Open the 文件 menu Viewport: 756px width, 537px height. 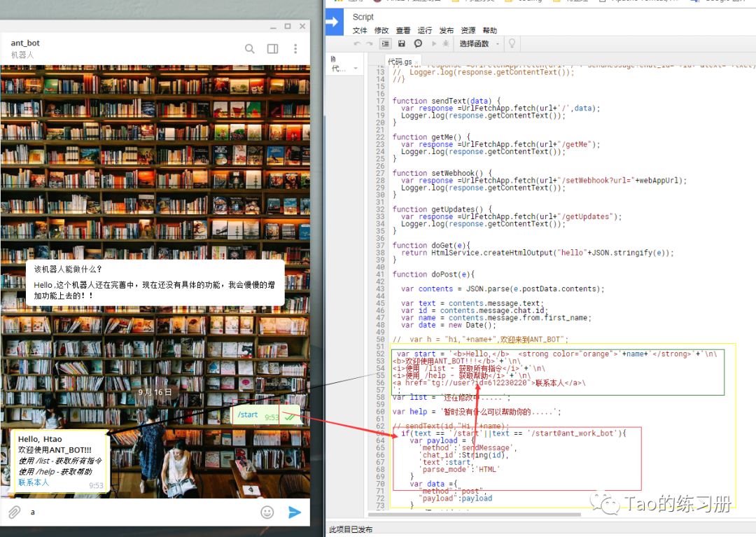point(360,31)
